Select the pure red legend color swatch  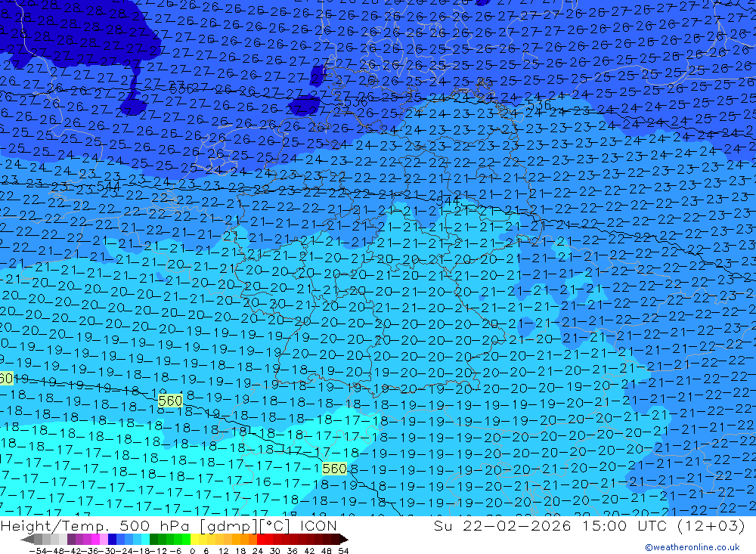pyautogui.click(x=261, y=539)
